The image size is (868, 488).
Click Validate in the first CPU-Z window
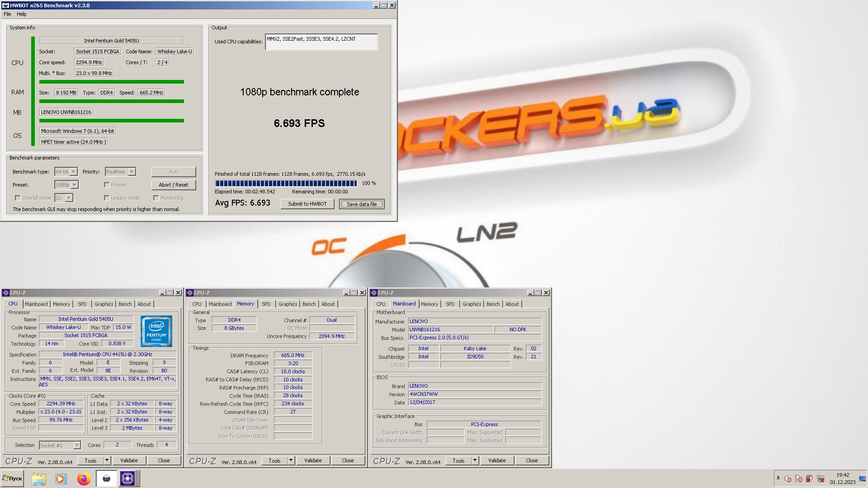coord(129,460)
